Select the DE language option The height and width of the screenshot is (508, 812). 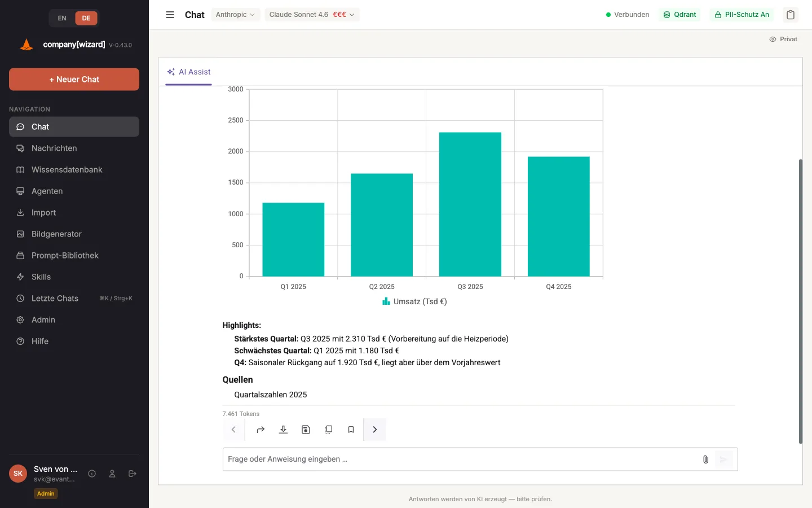[x=86, y=18]
